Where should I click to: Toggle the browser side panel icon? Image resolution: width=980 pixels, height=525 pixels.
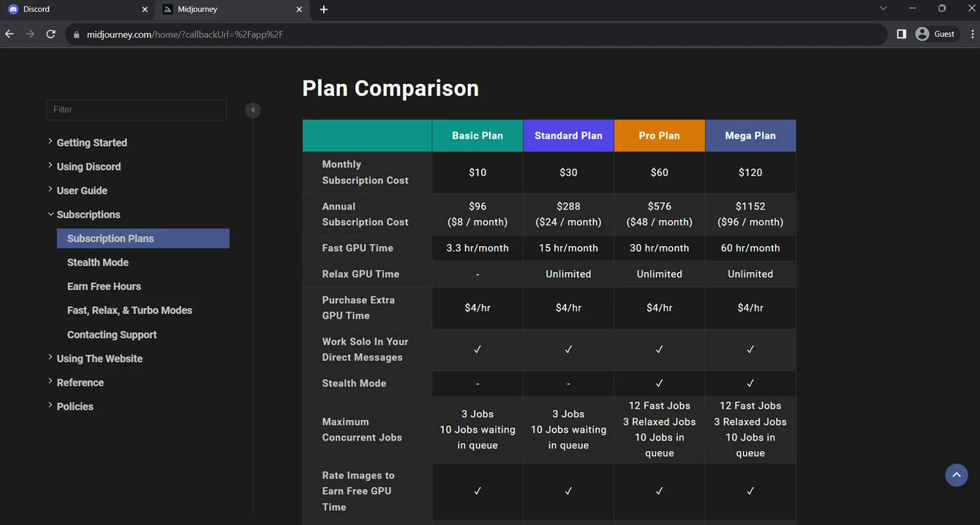click(x=901, y=34)
